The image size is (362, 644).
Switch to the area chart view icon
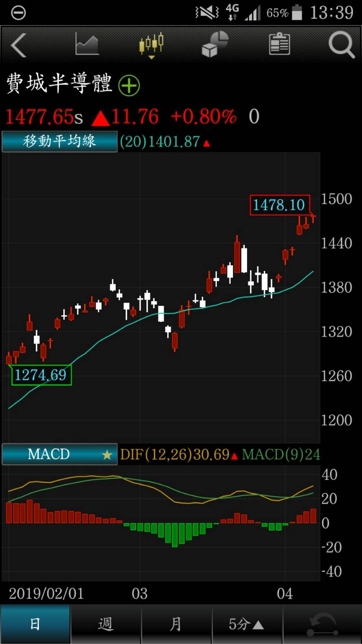coord(86,43)
